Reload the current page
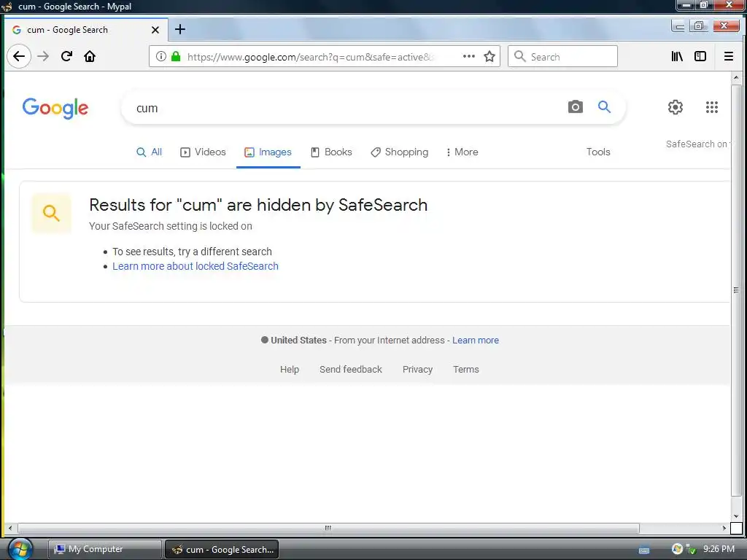Screen dimensions: 747x560 pyautogui.click(x=66, y=56)
